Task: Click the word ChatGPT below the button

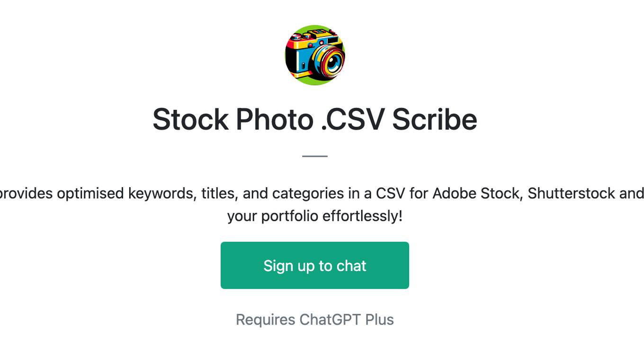Action: [331, 319]
